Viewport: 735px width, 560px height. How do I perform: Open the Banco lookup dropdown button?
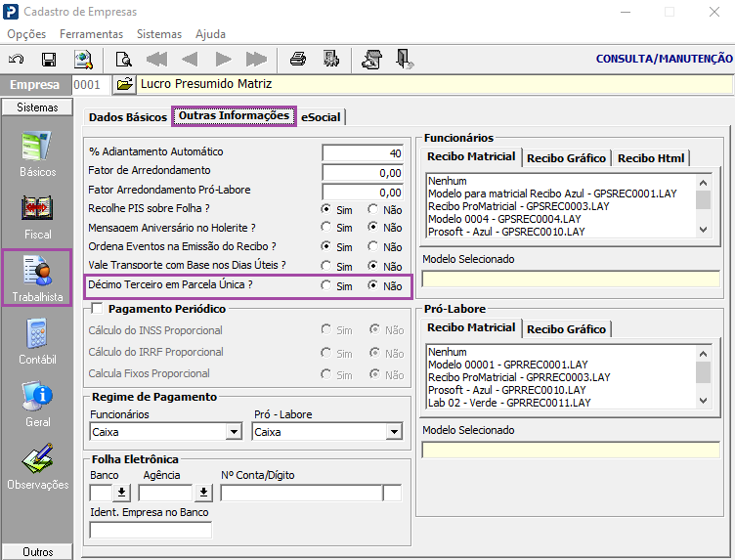122,493
